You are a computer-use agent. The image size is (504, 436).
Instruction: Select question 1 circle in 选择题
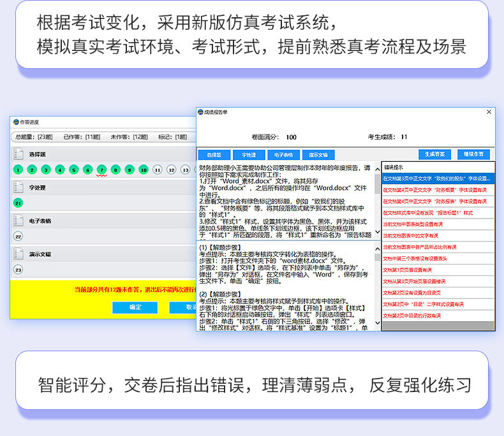[x=18, y=170]
